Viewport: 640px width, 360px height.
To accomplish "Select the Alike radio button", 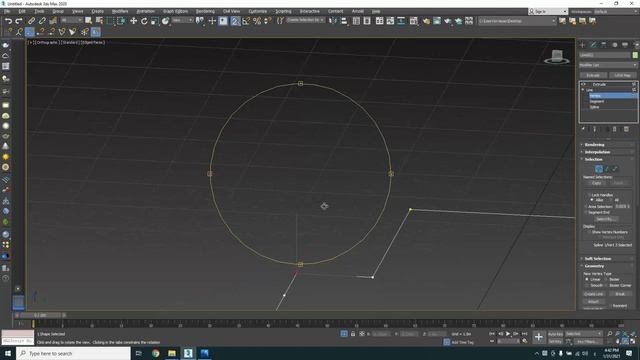I will pyautogui.click(x=592, y=200).
